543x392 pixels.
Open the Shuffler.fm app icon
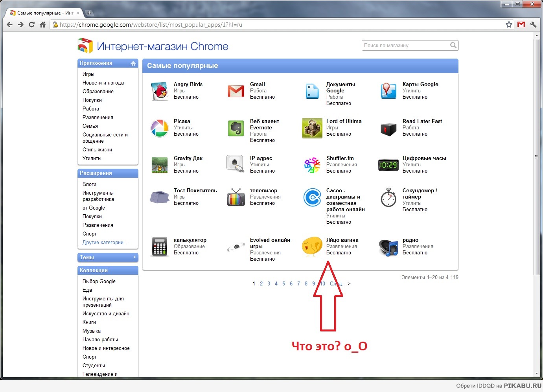(x=312, y=165)
